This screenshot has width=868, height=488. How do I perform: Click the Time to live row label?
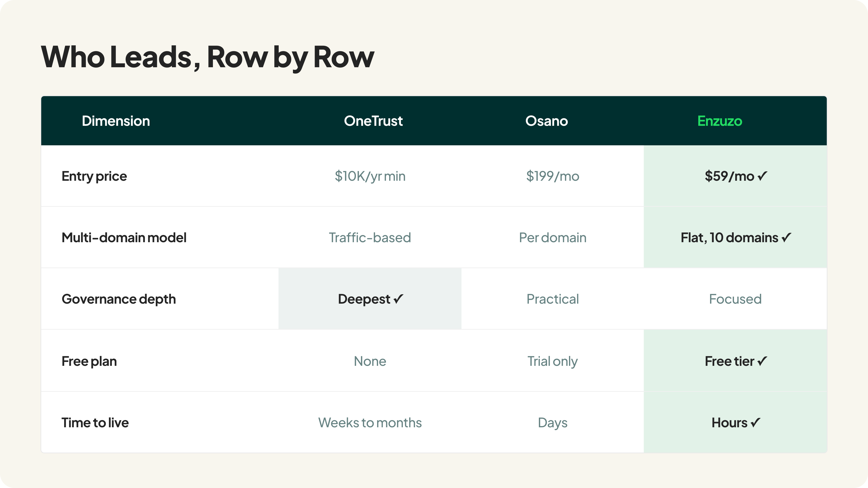[x=95, y=423]
